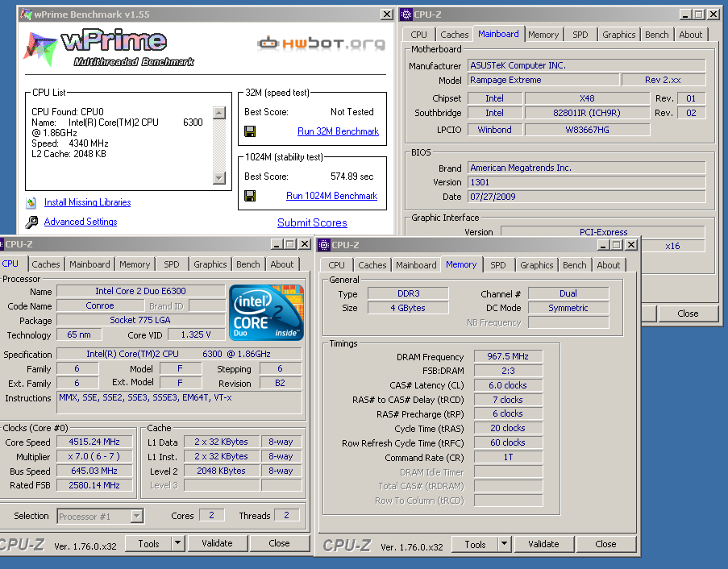728x569 pixels.
Task: Click Validate button in CPU window
Action: click(x=217, y=543)
